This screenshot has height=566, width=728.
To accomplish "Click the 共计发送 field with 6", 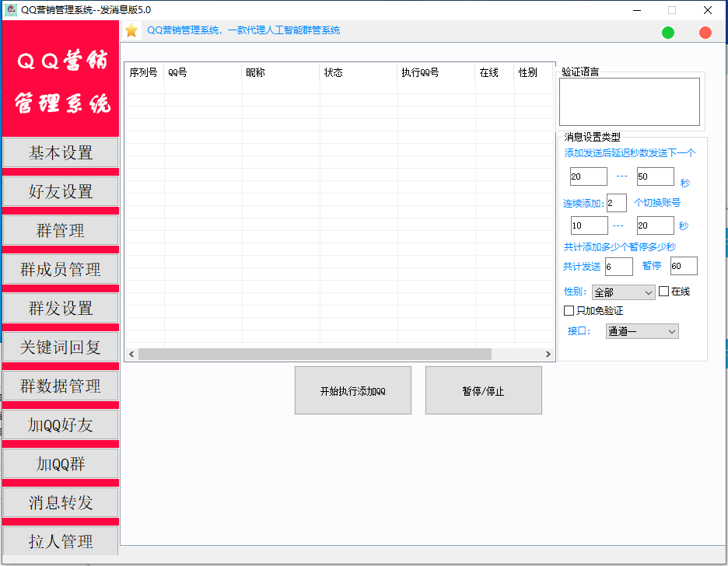I will 619,267.
